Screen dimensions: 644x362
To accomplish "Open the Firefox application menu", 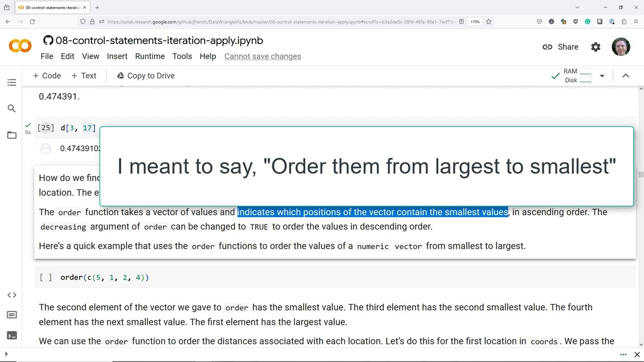I will [x=636, y=22].
